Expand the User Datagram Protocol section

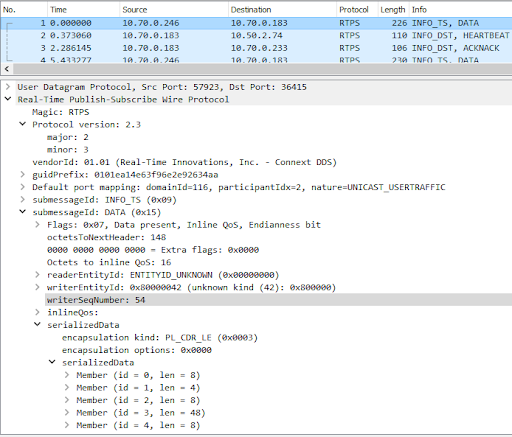[8, 87]
